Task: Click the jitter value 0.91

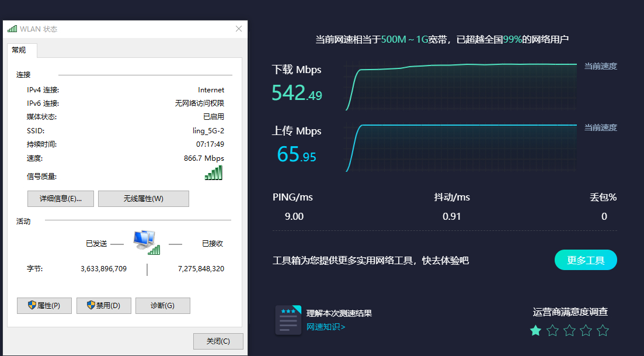Action: 452,216
